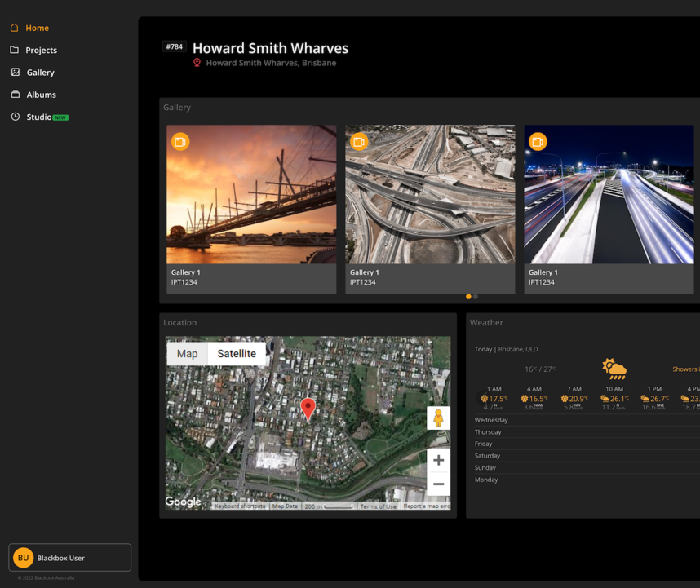The image size is (700, 588).
Task: Open Albums in the sidebar
Action: pos(33,95)
